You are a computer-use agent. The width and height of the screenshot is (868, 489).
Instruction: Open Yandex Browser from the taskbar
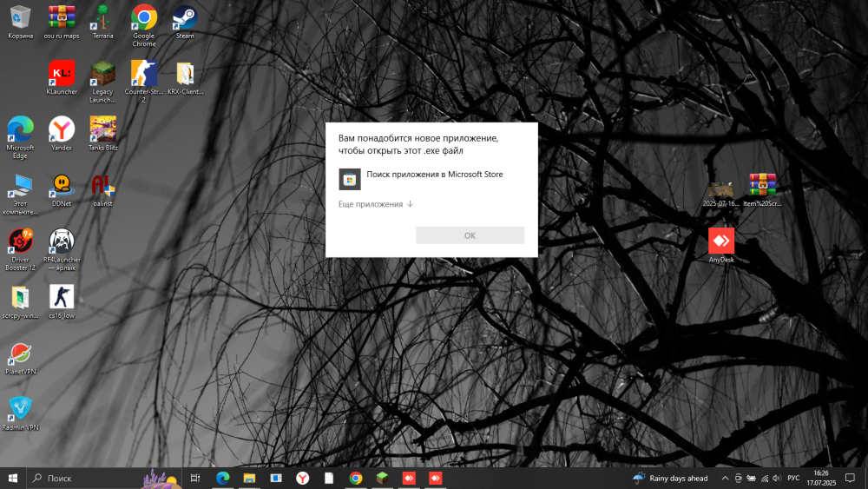[x=302, y=478]
